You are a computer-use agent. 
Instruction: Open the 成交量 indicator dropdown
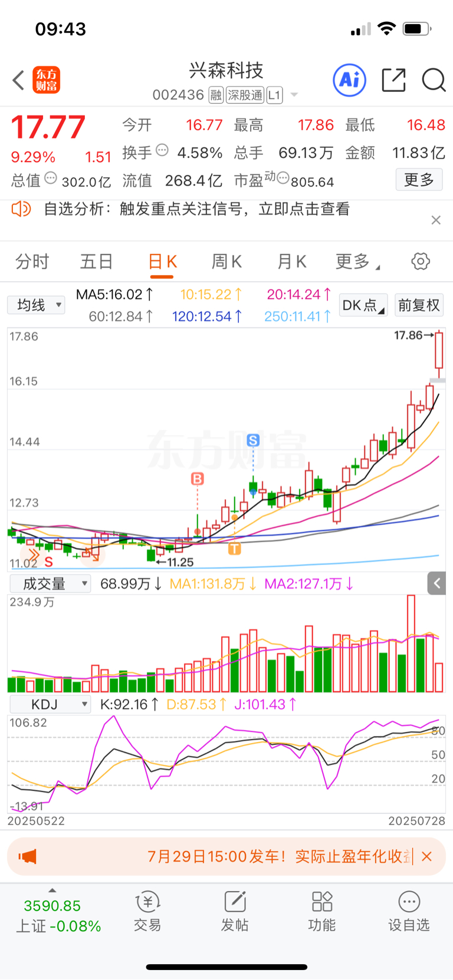tap(50, 583)
